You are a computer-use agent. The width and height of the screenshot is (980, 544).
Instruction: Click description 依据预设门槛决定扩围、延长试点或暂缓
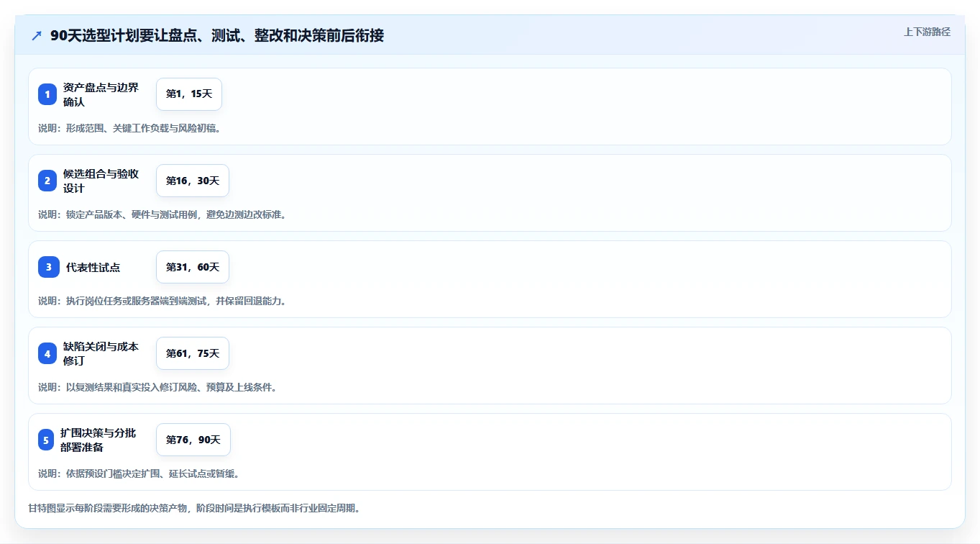coord(139,473)
